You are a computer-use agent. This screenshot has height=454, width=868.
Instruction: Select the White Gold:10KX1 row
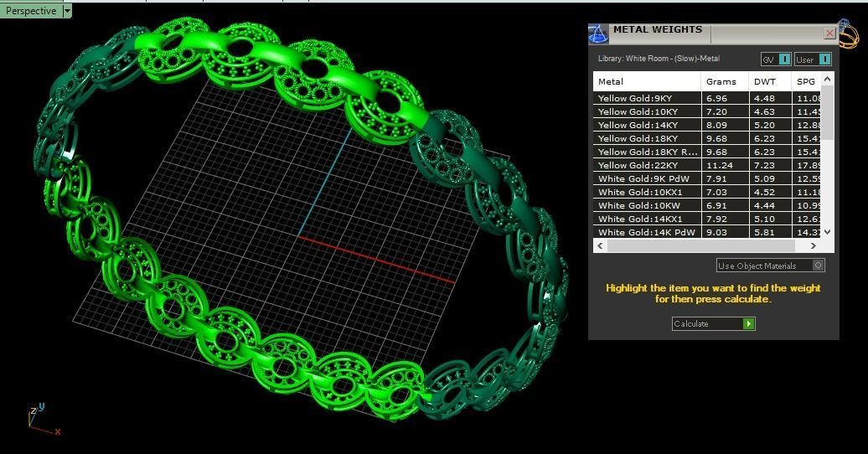coord(707,192)
